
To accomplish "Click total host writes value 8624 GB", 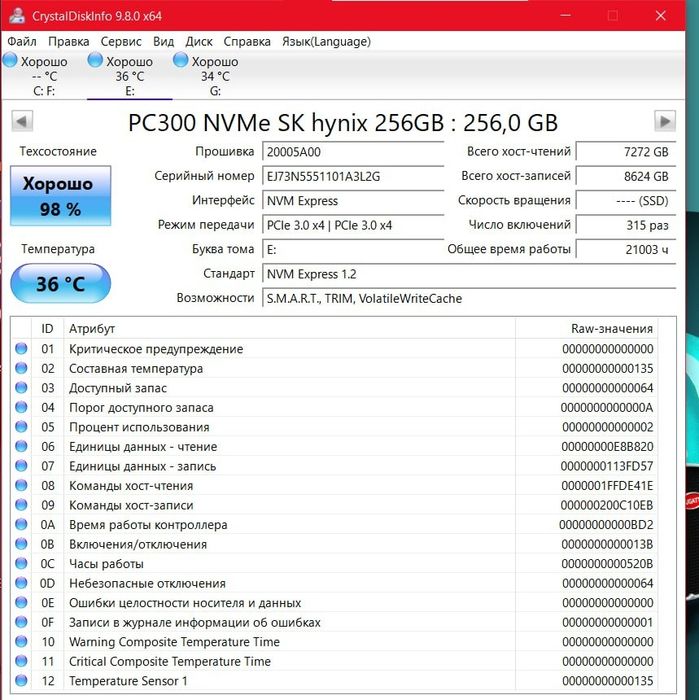I will tap(626, 176).
